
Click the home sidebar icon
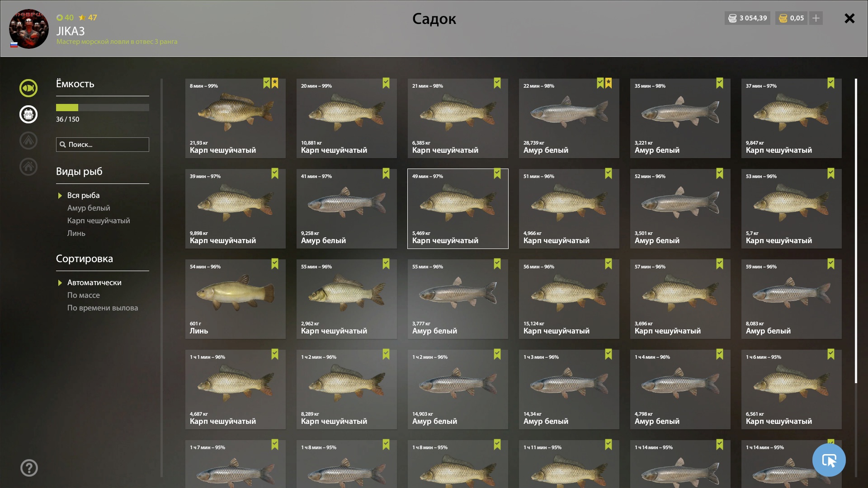pyautogui.click(x=28, y=167)
